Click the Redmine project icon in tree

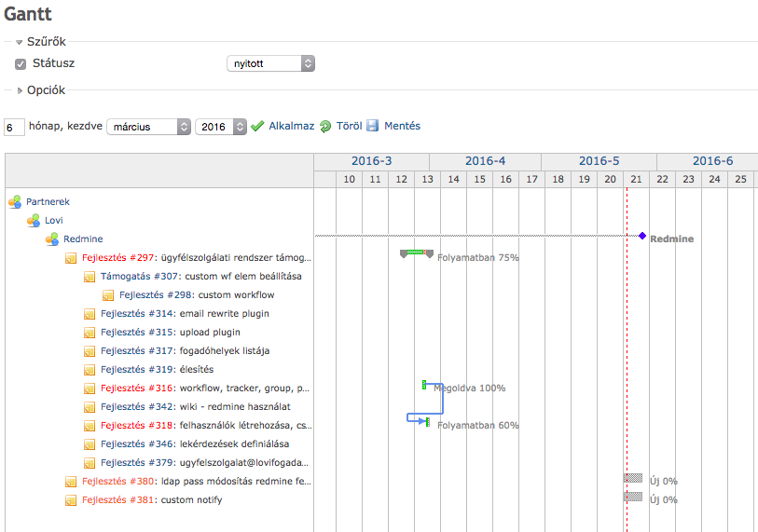click(x=52, y=239)
